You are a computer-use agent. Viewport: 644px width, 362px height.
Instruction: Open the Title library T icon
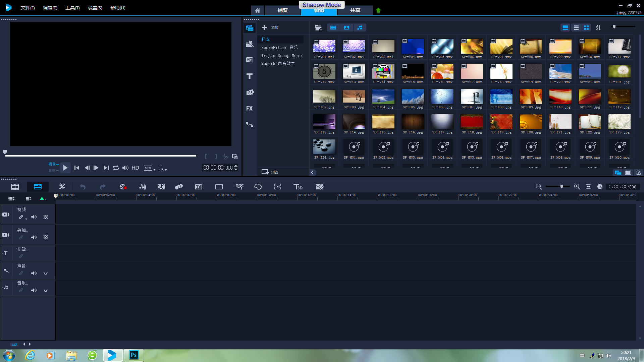[250, 76]
